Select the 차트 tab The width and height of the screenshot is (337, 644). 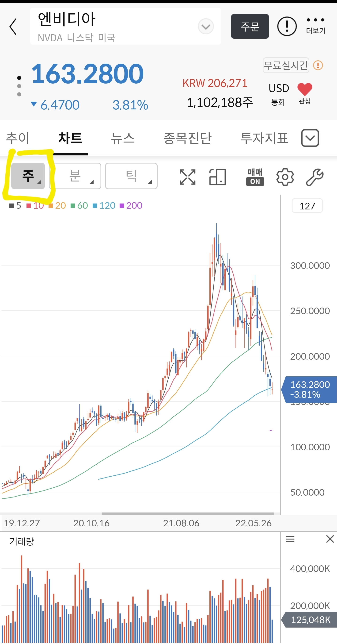click(70, 138)
